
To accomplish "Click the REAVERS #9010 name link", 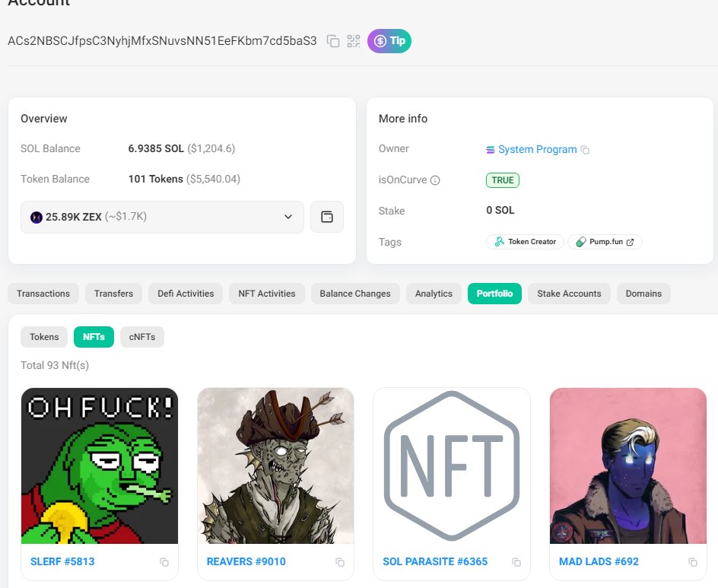I will (246, 561).
